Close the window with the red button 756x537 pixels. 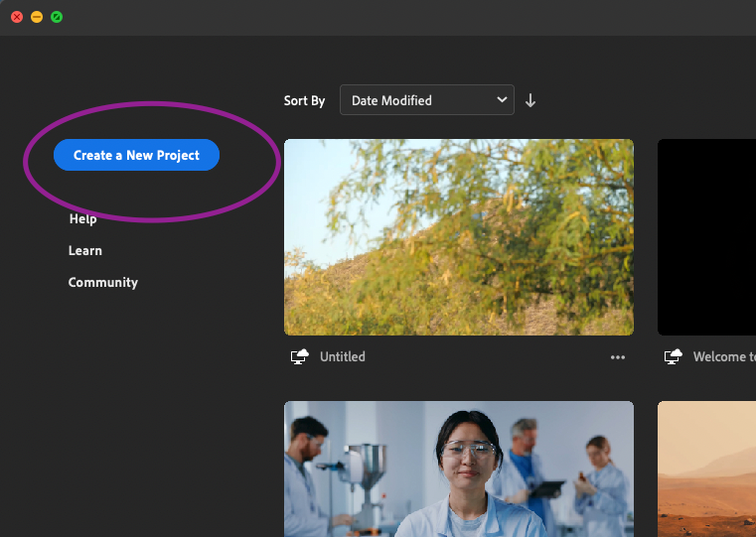coord(17,17)
